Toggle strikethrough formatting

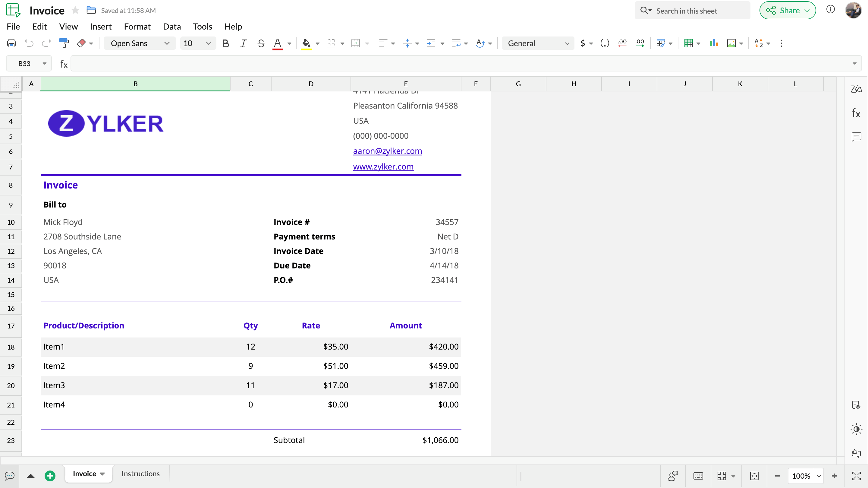261,43
